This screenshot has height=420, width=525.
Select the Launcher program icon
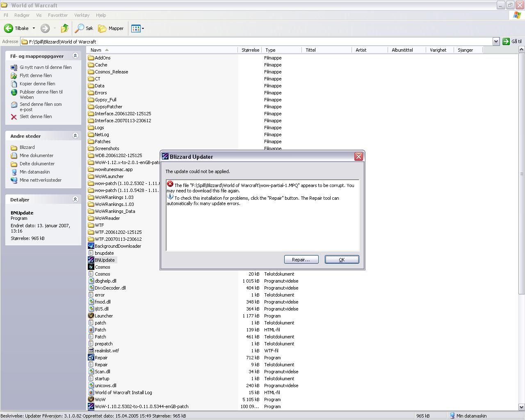(91, 316)
